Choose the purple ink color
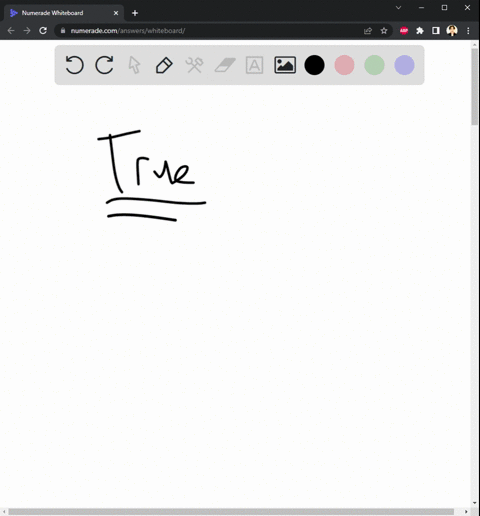This screenshot has width=480, height=516. [x=404, y=65]
